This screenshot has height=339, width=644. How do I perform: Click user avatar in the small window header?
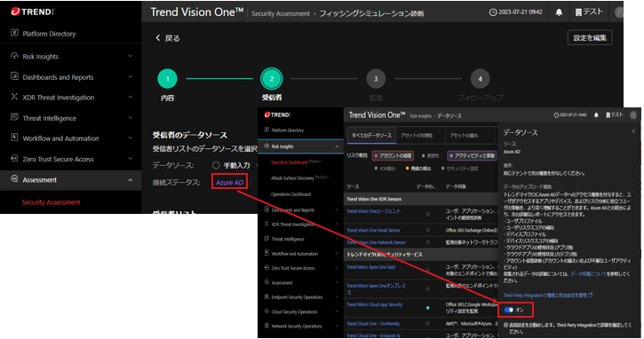point(633,115)
